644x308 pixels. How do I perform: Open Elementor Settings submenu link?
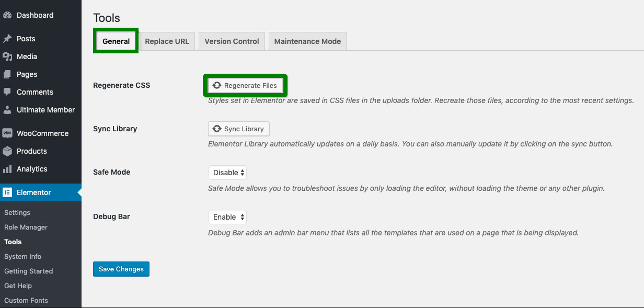coord(17,213)
